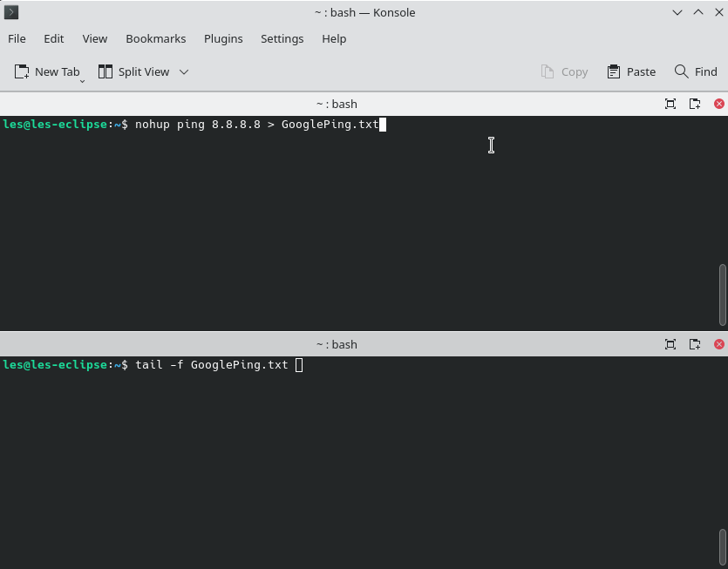Expand the Split View dropdown arrow
The width and height of the screenshot is (728, 569).
183,72
